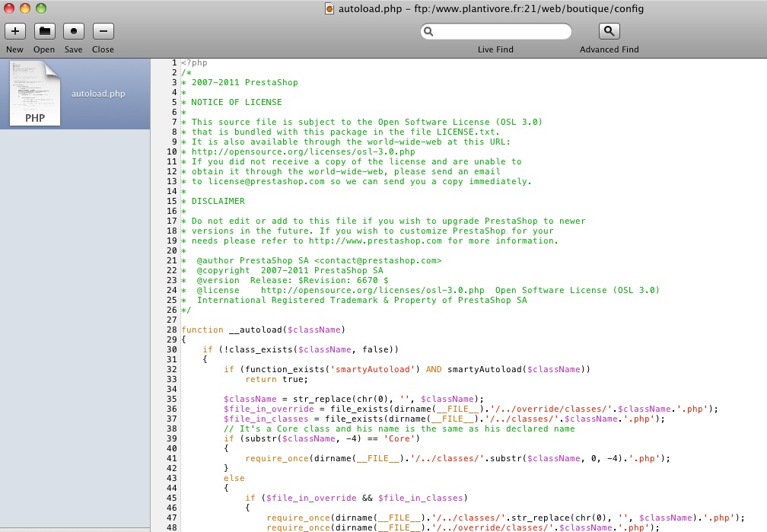Click 'smartyAutoload' string on line 32
Image resolution: width=767 pixels, height=532 pixels.
tap(372, 370)
